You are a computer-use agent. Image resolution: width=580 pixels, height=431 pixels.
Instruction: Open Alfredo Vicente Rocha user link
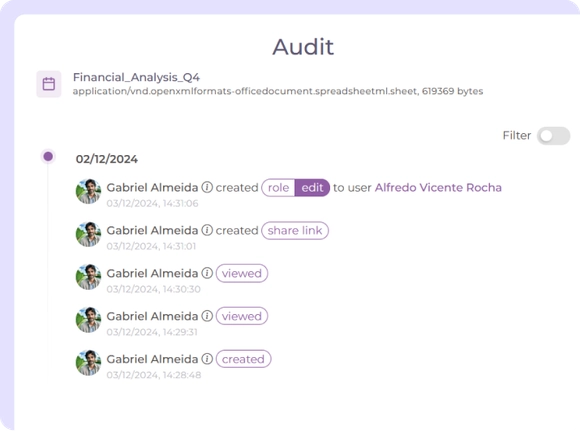click(438, 188)
